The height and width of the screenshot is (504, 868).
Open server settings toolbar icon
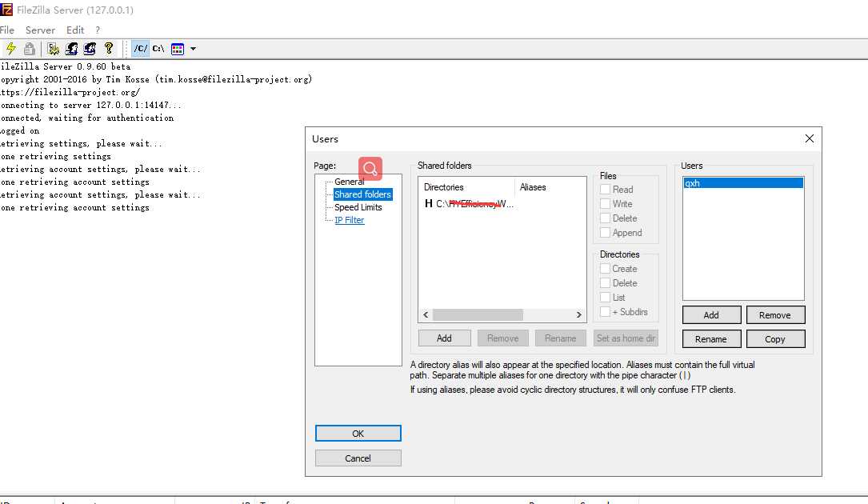coord(53,49)
